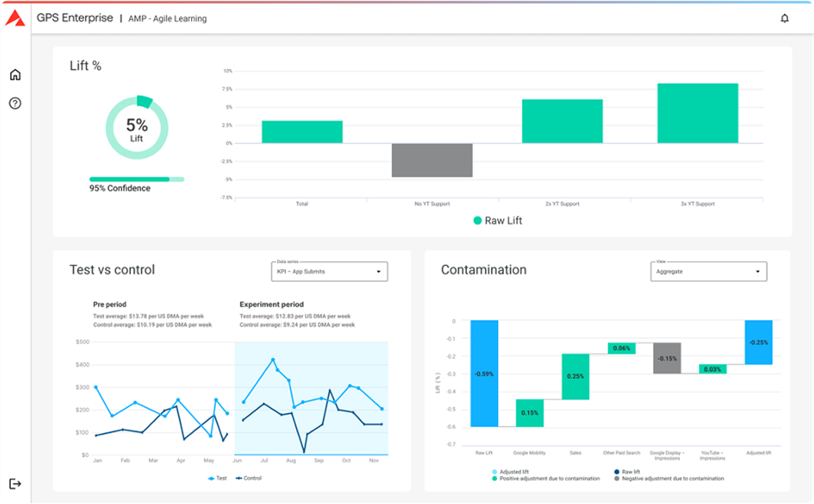Expand the Contamination View dropdown

click(708, 271)
